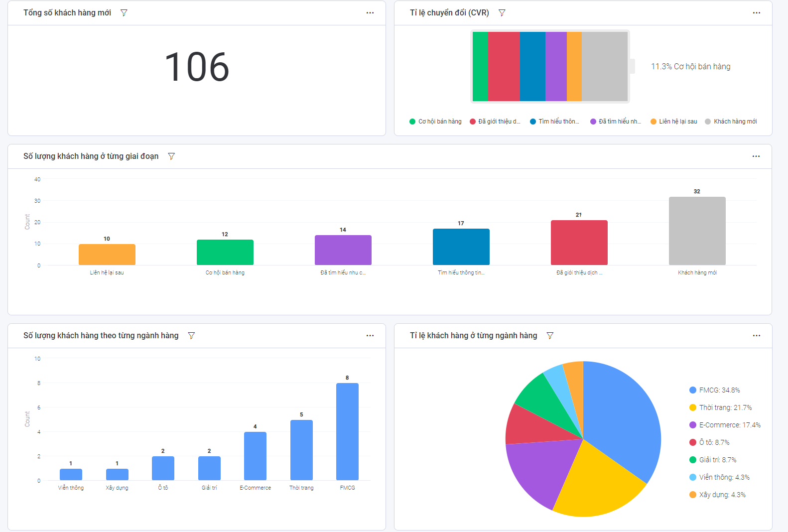Toggle Khách hàng mới legend entry in CVR chart

tap(731, 122)
